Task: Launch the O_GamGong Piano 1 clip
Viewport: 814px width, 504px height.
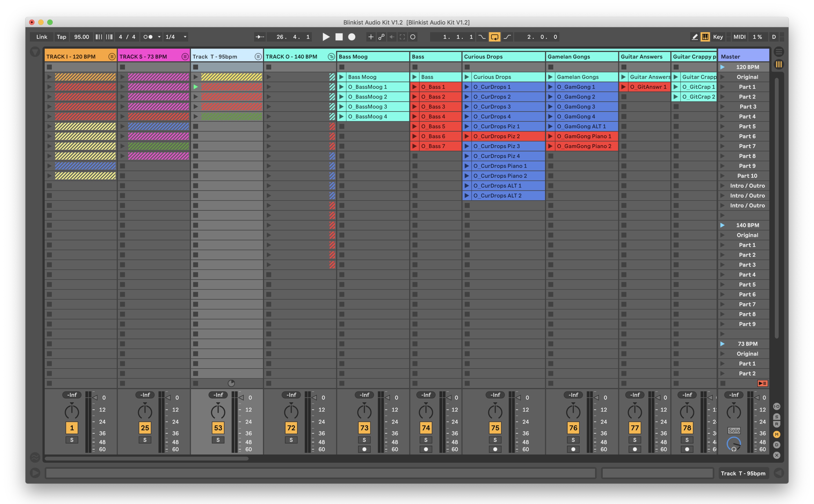Action: click(550, 136)
